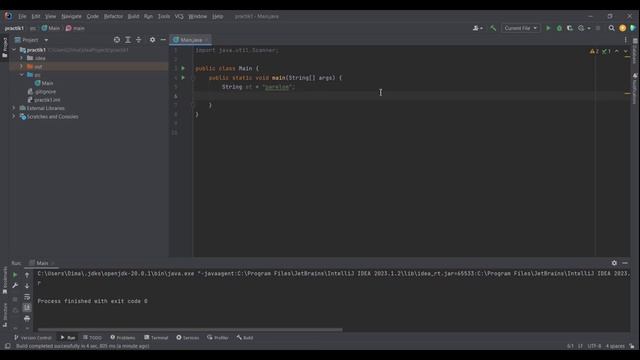Go to next highlighted error arrow
The height and width of the screenshot is (360, 640).
pyautogui.click(x=625, y=51)
